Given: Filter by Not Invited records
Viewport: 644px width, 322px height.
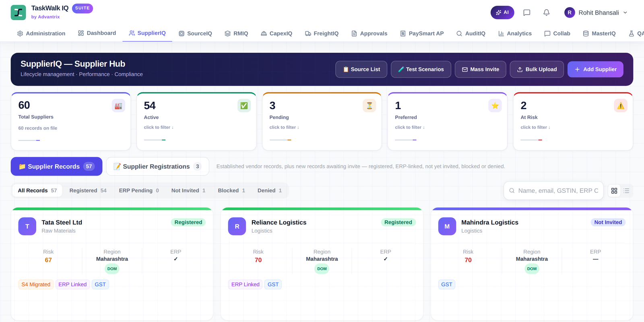Looking at the screenshot, I should coord(188,190).
